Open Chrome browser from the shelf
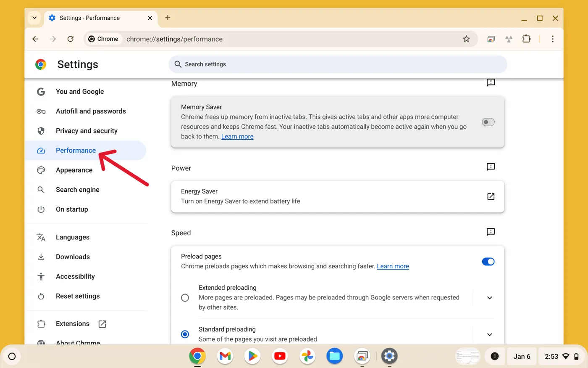 point(197,356)
